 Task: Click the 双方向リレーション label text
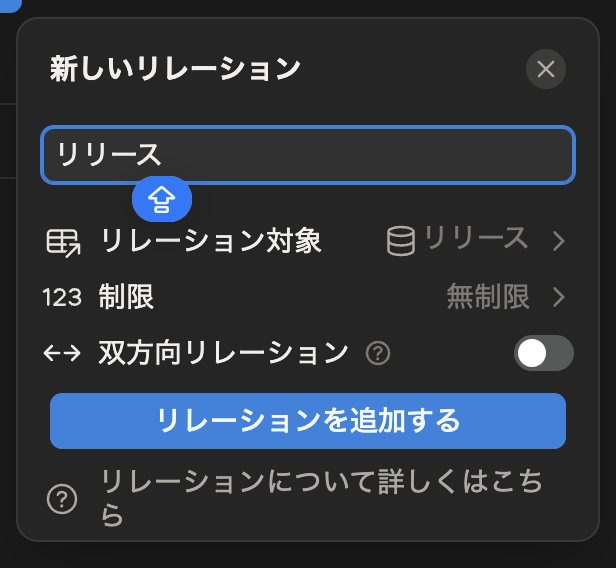click(223, 353)
